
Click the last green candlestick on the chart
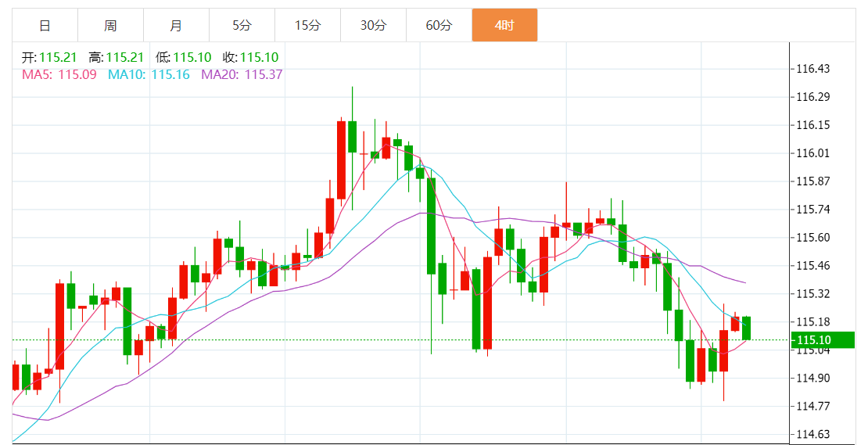pos(746,328)
